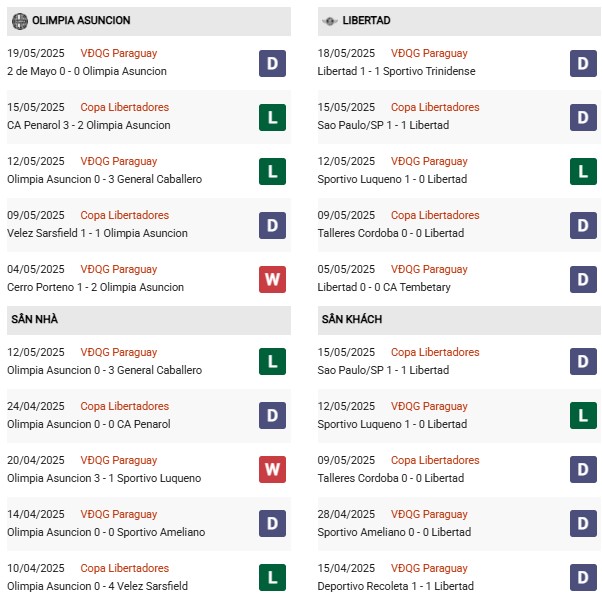Open the OLIMPIA ASUNCION team header
This screenshot has height=600, width=602.
tap(149, 21)
